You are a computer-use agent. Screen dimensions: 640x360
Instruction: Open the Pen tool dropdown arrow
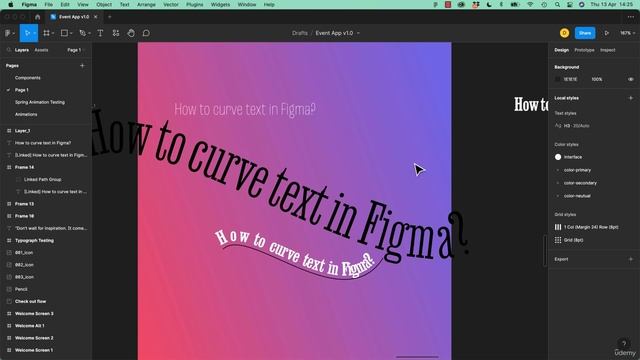pyautogui.click(x=89, y=33)
